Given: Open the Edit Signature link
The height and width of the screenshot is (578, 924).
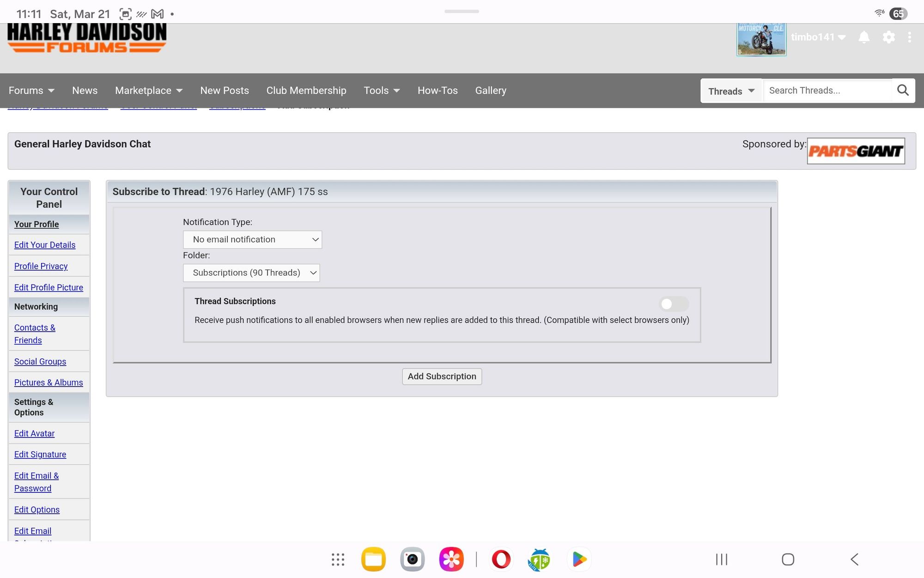Looking at the screenshot, I should pyautogui.click(x=40, y=455).
